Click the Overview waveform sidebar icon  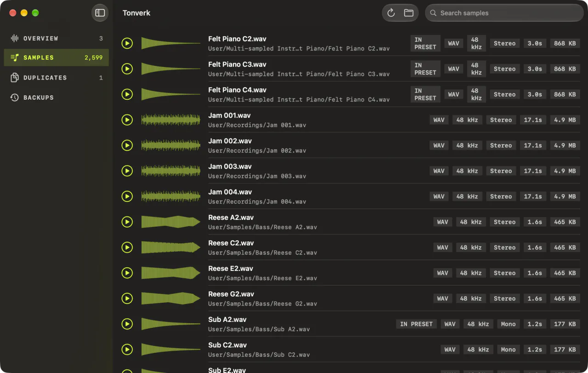(x=15, y=38)
